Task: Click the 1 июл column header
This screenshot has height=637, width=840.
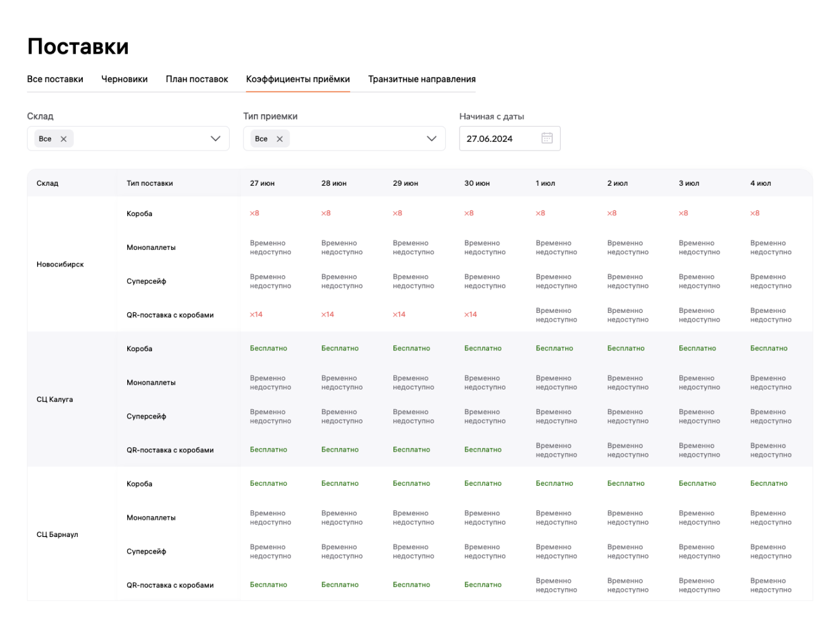Action: [x=545, y=183]
